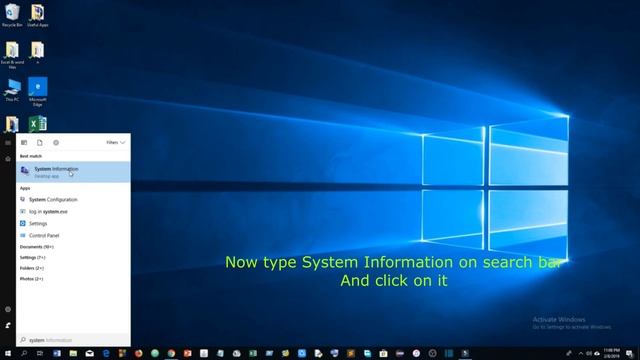Open Microsoft Store bag icon on taskbar

(x=383, y=353)
